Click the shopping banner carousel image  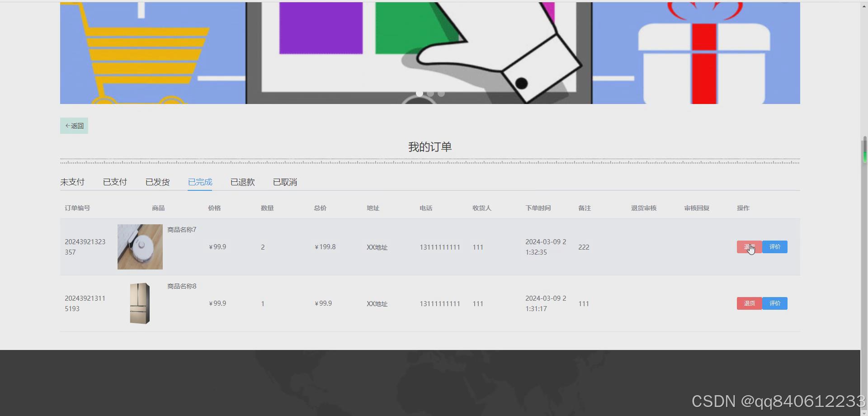point(430,53)
